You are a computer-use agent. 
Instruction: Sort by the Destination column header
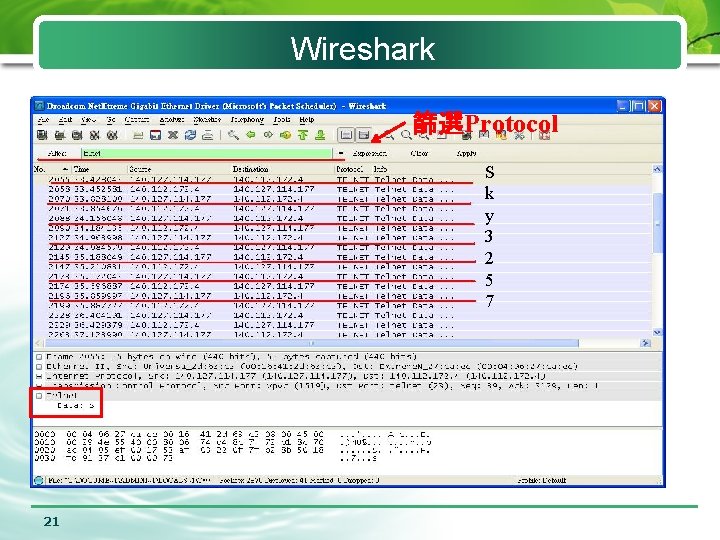(x=283, y=169)
